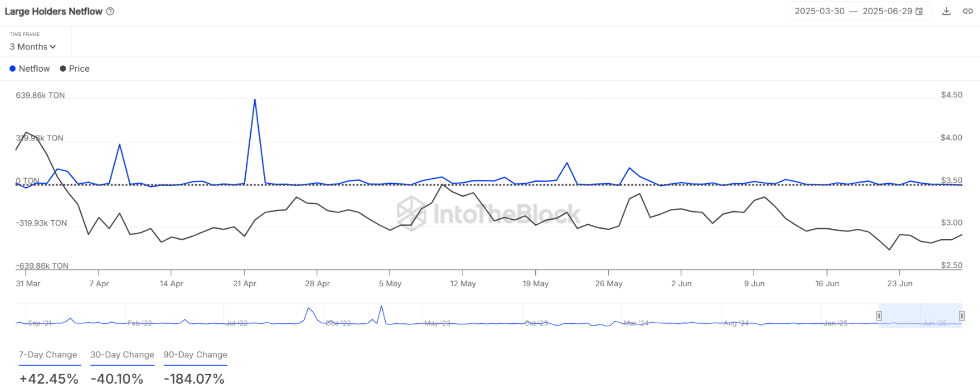Grab the left range slider handle
The image size is (980, 391).
coord(879,316)
